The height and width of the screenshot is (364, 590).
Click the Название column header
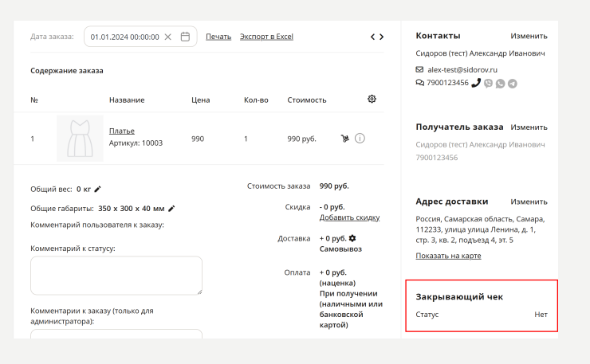(x=127, y=100)
